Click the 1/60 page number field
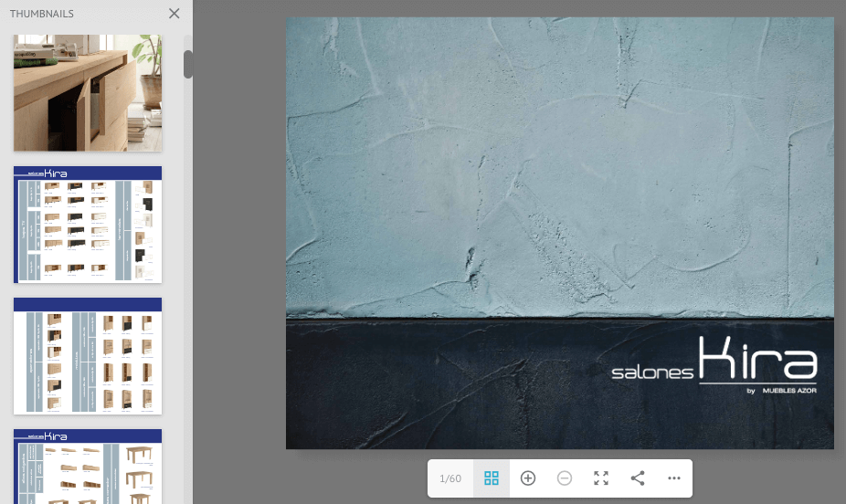Screen dimensions: 846x504 click(450, 478)
